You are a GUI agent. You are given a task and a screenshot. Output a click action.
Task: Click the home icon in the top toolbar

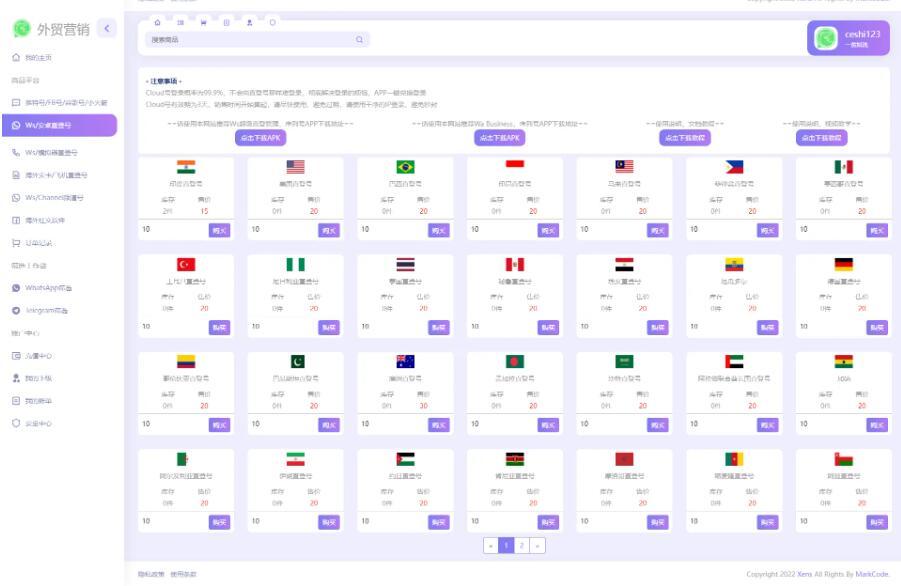(x=156, y=21)
